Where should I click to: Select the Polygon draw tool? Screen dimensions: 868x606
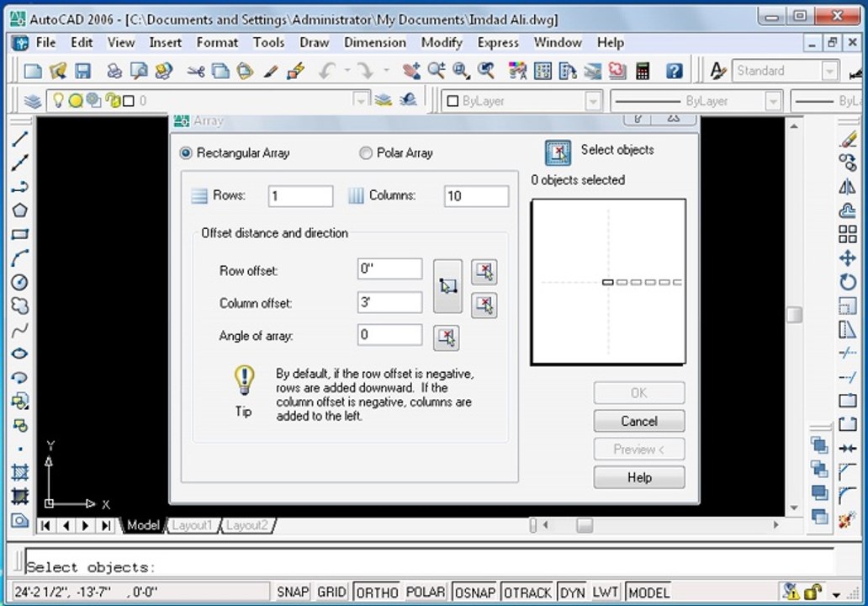pyautogui.click(x=20, y=210)
